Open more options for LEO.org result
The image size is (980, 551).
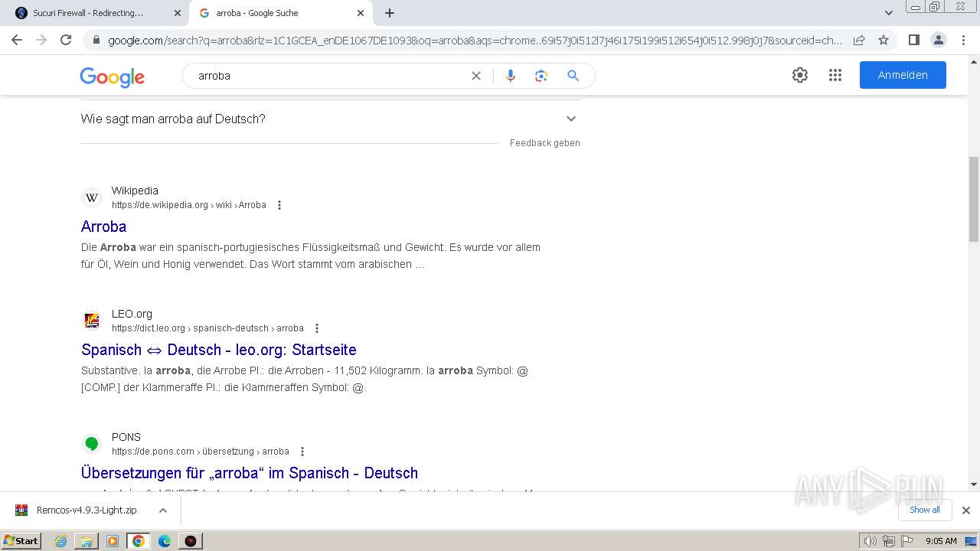click(x=317, y=328)
